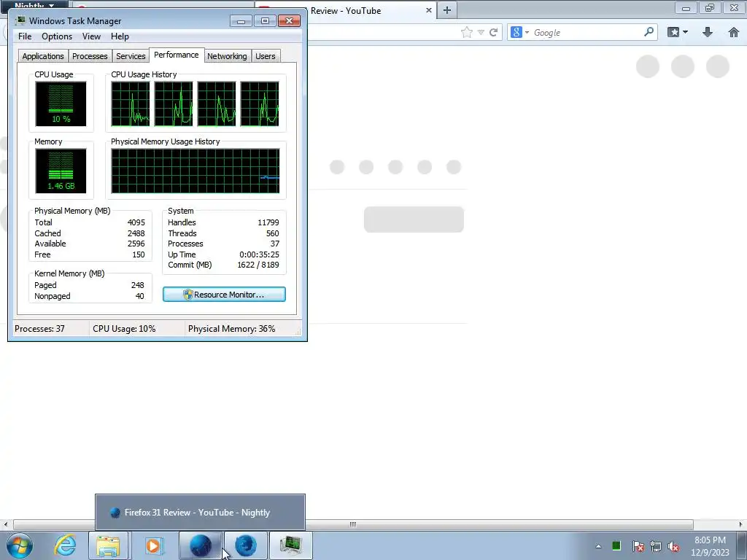This screenshot has width=747, height=560.
Task: Open Resource Monitor button
Action: 224,295
